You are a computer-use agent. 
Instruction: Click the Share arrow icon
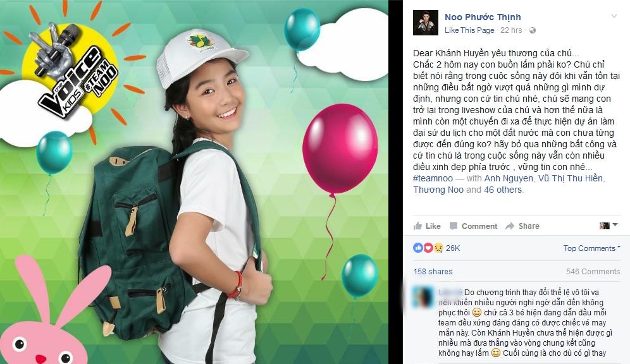pyautogui.click(x=510, y=226)
